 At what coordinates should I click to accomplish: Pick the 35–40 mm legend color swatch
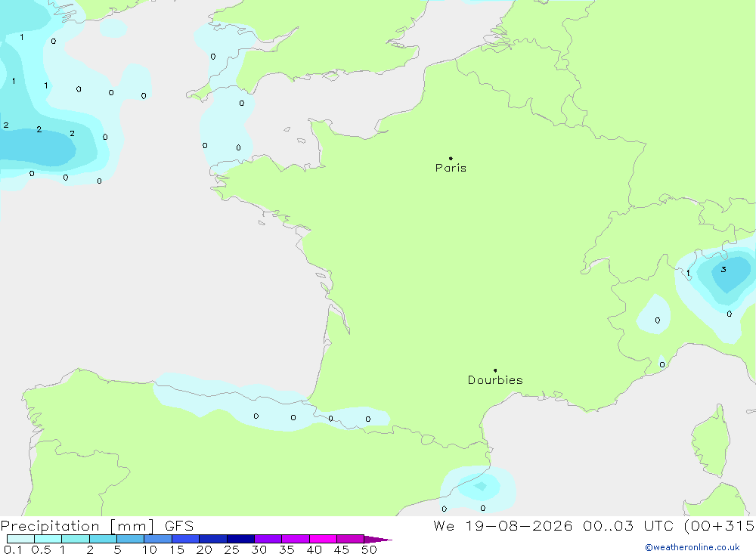(296, 539)
